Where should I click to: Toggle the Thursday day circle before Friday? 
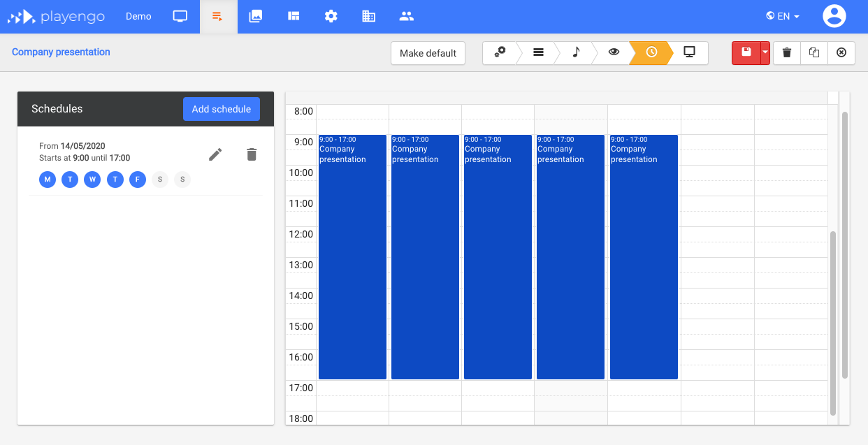115,180
